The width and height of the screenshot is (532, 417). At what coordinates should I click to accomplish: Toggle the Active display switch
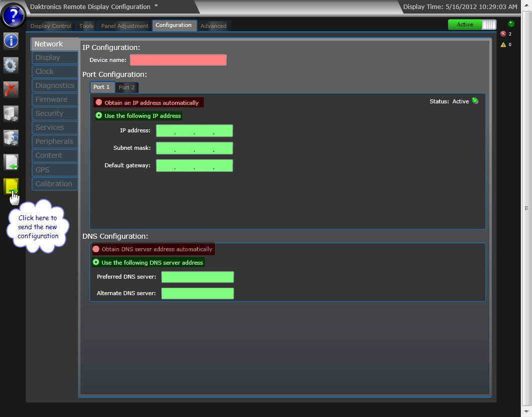[472, 24]
